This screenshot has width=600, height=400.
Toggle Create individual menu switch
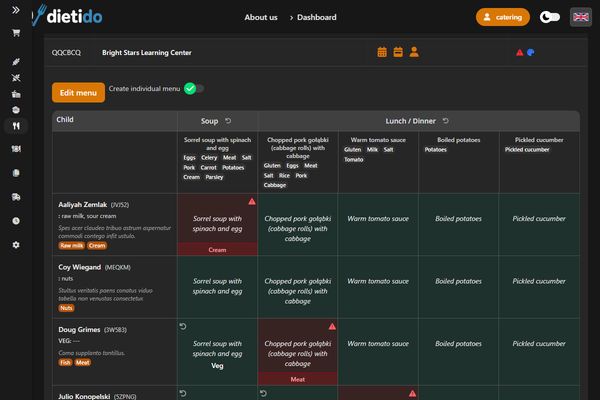point(194,88)
